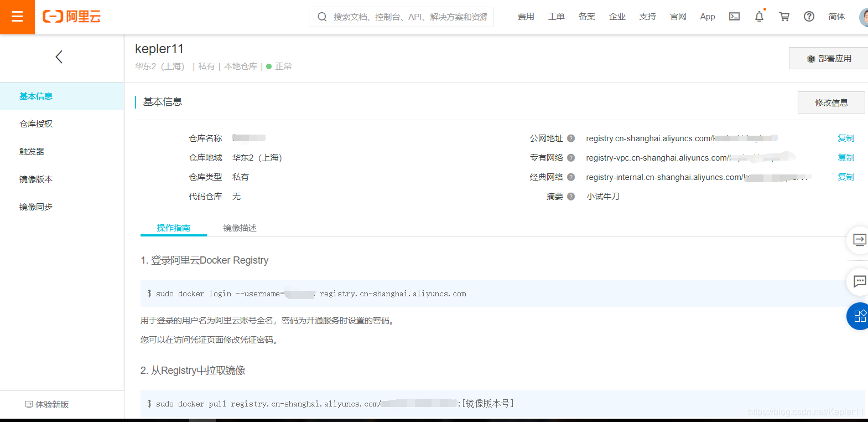Copy the 公网地址 registry URL
Image resolution: width=868 pixels, height=422 pixels.
pyautogui.click(x=846, y=138)
